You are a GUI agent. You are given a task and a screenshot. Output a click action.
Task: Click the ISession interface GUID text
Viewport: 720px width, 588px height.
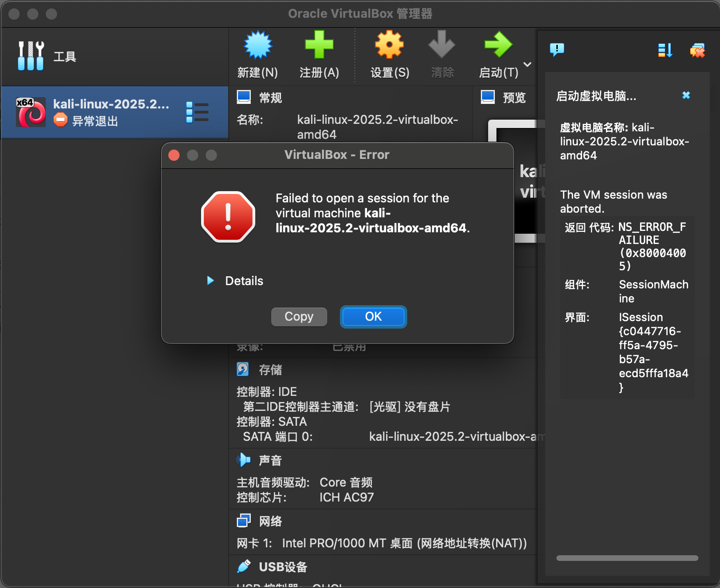pyautogui.click(x=654, y=352)
